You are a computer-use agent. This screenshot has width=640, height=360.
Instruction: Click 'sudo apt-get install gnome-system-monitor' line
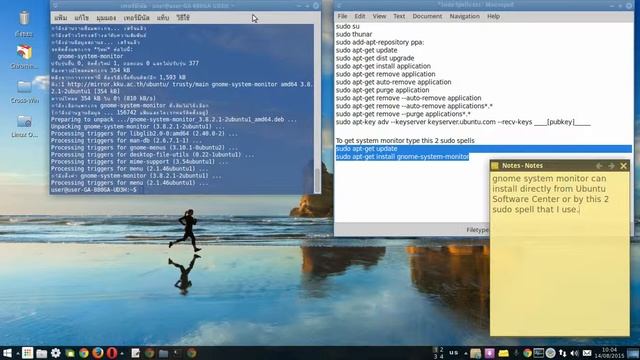(402, 157)
